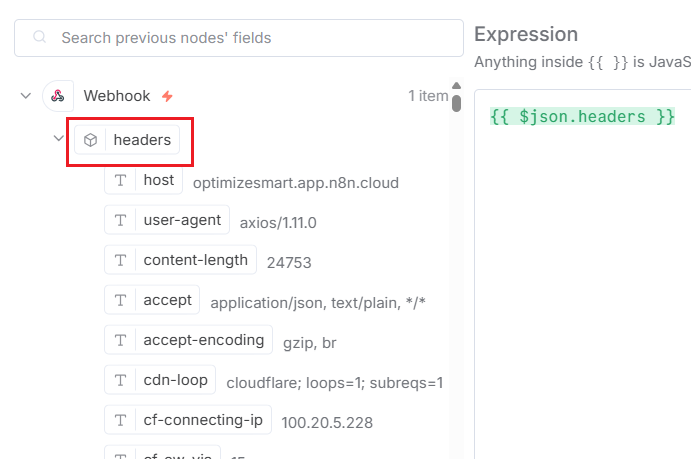The height and width of the screenshot is (459, 691).
Task: Click the {{ $json.headers }} expression text
Action: [x=582, y=117]
